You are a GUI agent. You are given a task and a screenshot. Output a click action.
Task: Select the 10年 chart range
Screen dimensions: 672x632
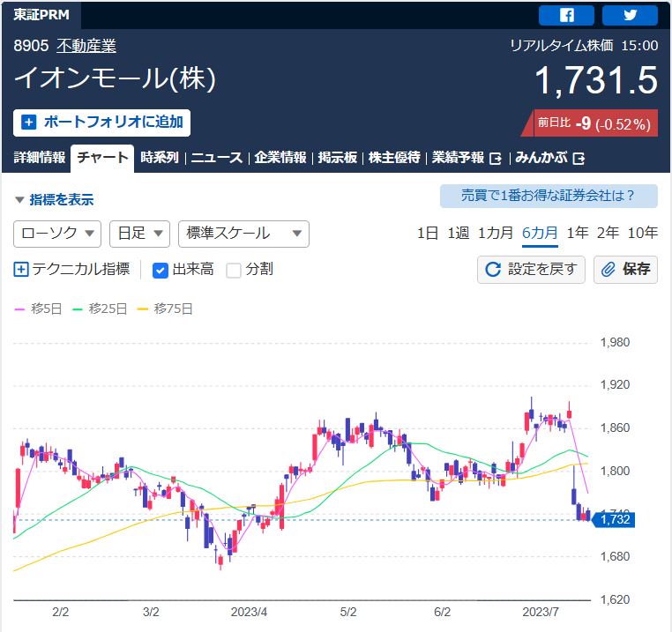click(642, 233)
